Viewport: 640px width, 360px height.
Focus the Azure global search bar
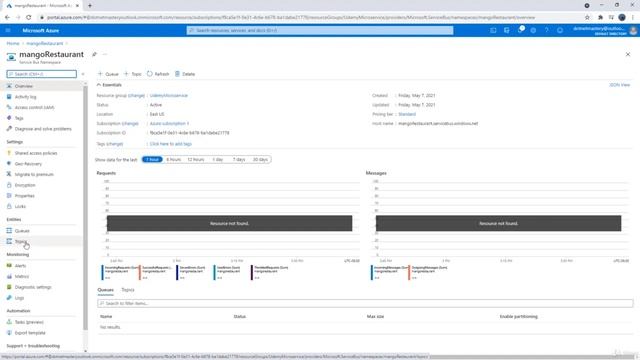coord(320,30)
